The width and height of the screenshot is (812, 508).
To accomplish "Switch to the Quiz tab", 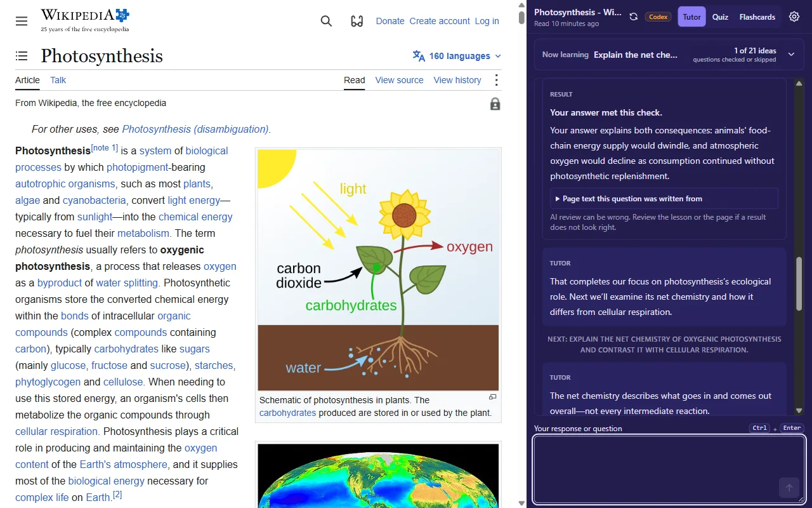I will 720,17.
